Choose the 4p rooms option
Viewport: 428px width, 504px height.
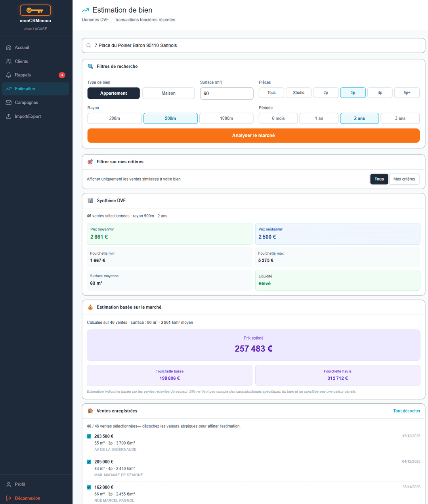click(380, 93)
